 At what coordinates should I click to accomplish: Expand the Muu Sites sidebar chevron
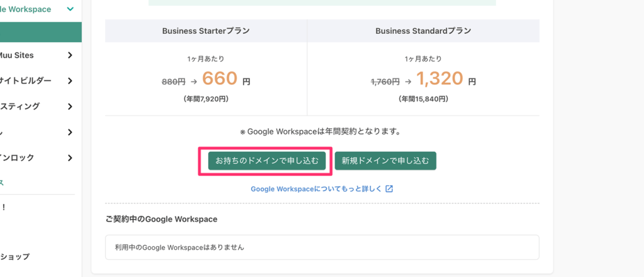[70, 55]
